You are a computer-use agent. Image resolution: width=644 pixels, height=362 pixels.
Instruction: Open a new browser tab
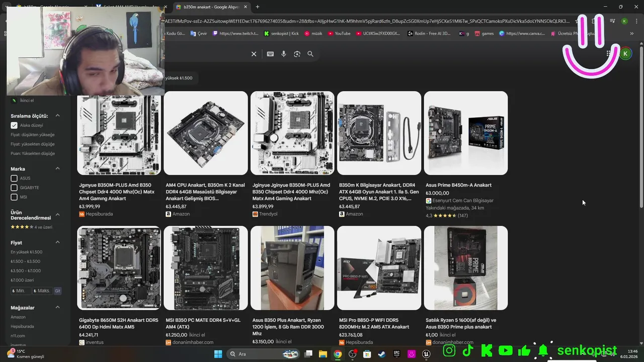pos(258,7)
